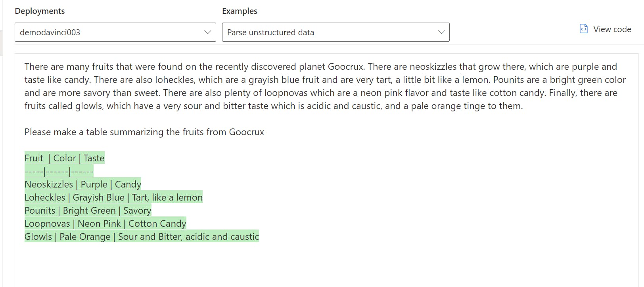The height and width of the screenshot is (287, 644).
Task: Click the View code document icon
Action: pyautogui.click(x=583, y=29)
